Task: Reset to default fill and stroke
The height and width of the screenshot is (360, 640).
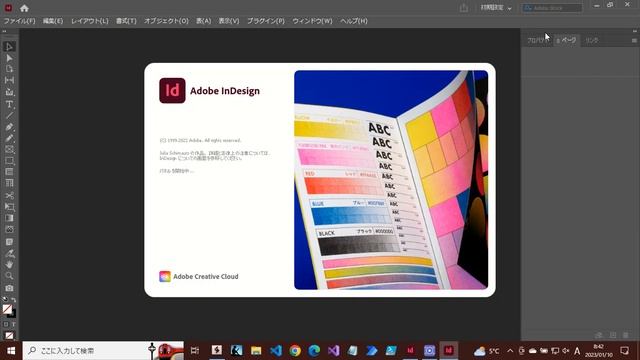Action: coord(5,300)
